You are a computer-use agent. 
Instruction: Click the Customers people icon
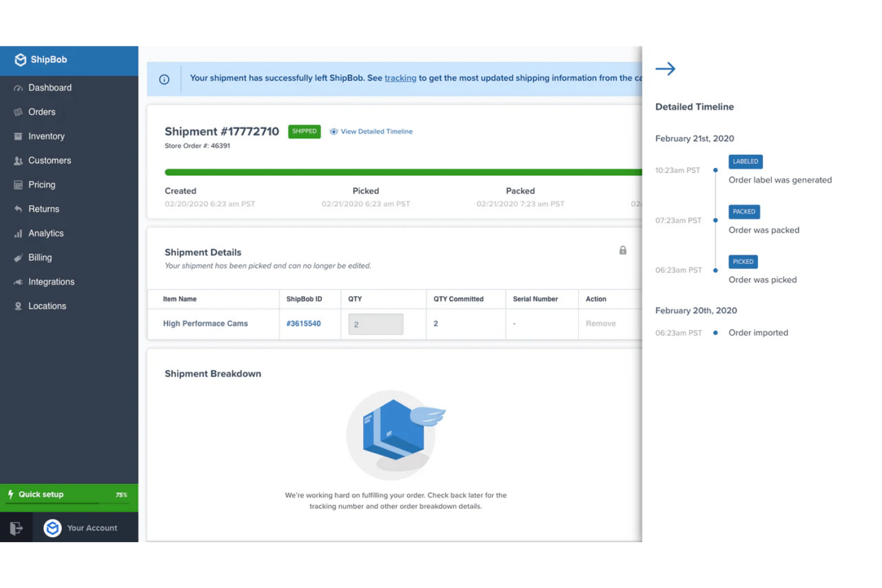click(x=18, y=161)
